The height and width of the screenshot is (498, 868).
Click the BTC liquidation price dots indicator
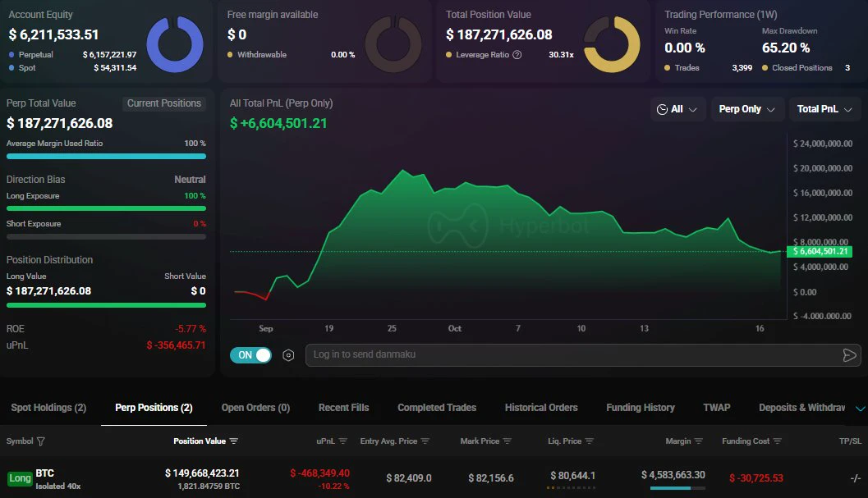coord(571,487)
